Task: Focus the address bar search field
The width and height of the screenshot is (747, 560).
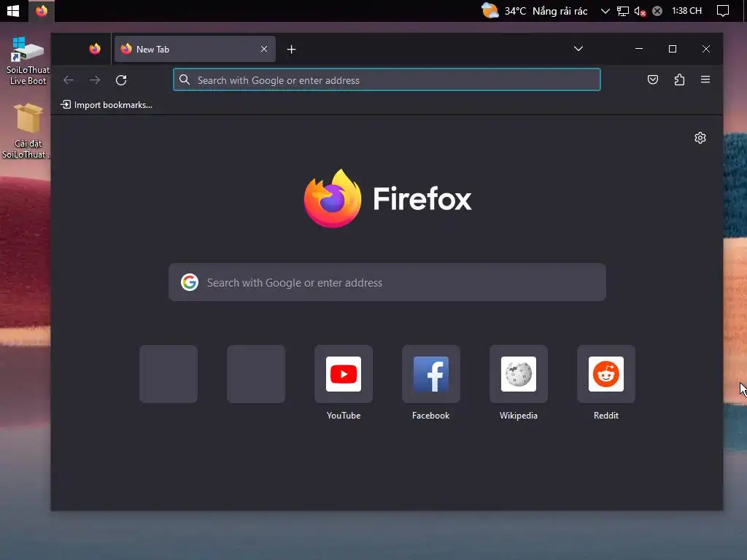Action: (387, 80)
